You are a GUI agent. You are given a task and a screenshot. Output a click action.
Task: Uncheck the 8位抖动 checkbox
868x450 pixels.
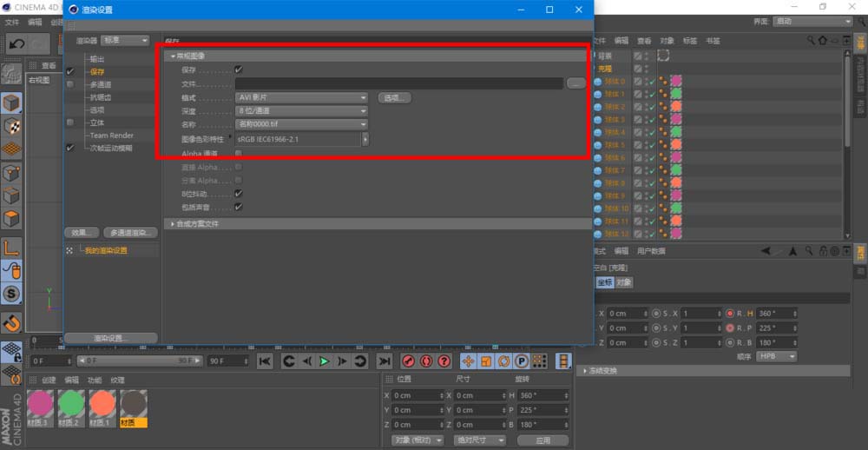click(239, 194)
